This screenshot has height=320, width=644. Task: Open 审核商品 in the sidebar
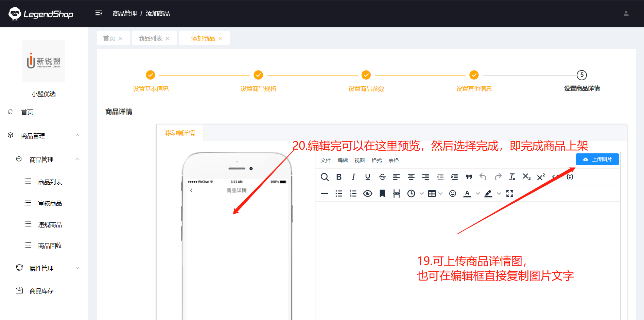click(x=50, y=203)
